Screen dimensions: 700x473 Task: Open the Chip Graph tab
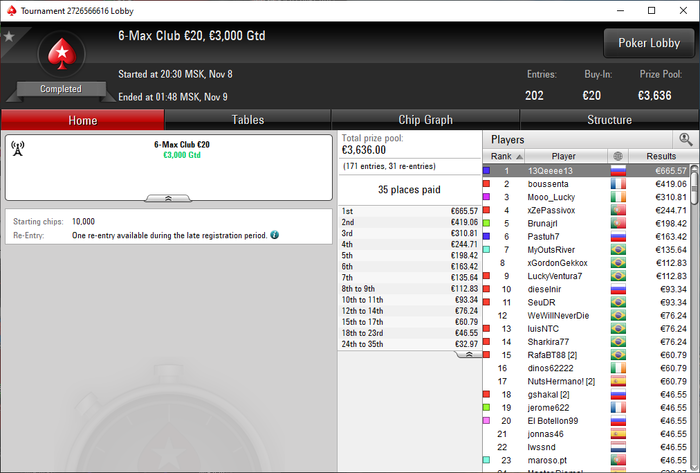pyautogui.click(x=425, y=120)
